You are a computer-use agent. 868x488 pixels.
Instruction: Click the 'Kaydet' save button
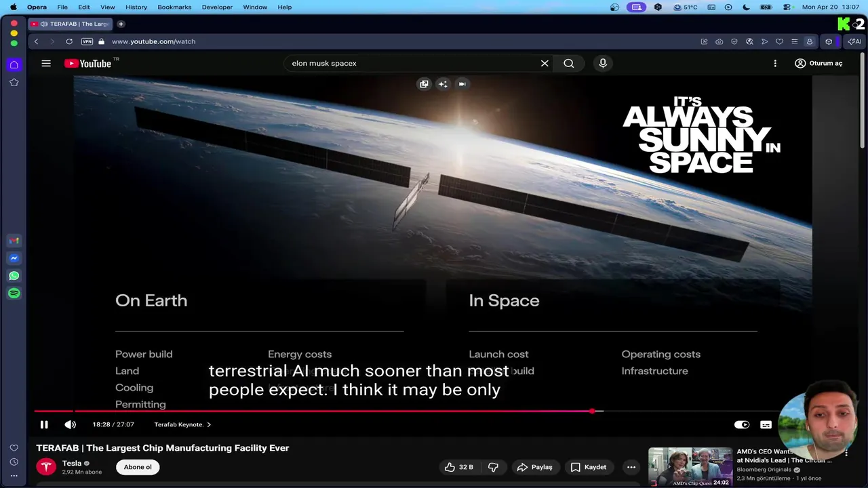pyautogui.click(x=588, y=467)
